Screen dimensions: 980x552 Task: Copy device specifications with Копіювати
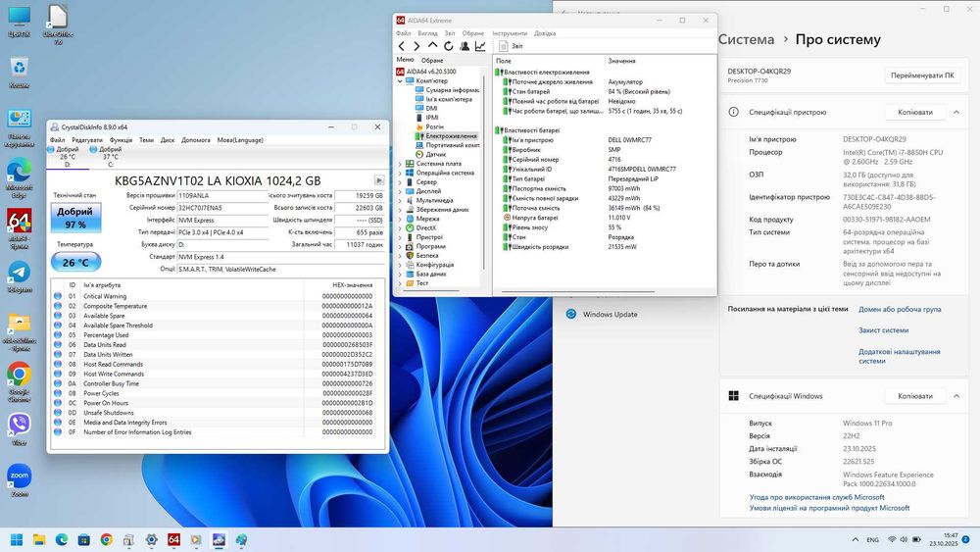pos(915,112)
